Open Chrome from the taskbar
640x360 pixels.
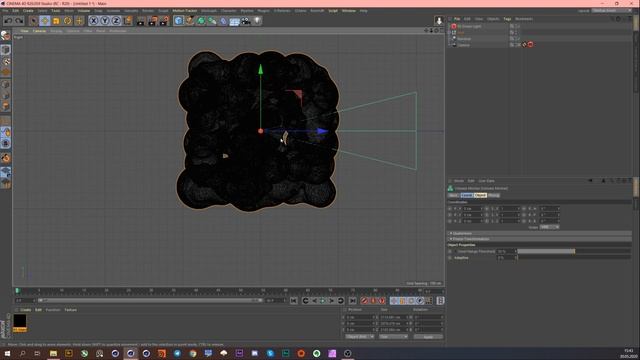tap(193, 353)
